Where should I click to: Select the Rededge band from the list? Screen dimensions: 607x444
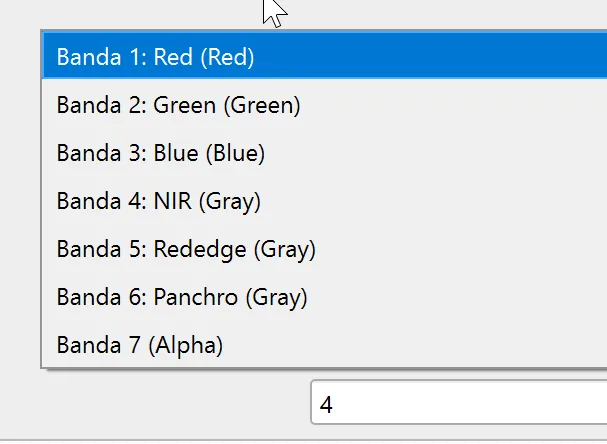click(x=325, y=249)
